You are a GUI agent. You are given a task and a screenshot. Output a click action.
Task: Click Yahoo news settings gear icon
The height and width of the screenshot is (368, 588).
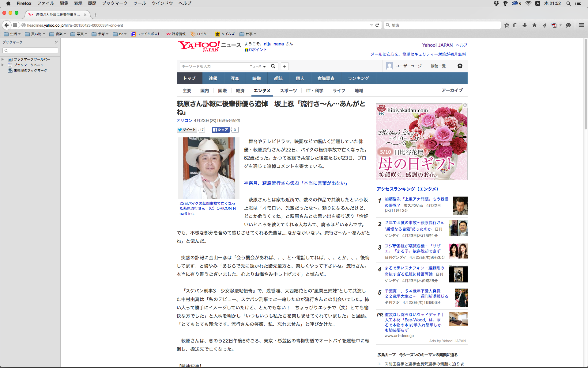460,66
